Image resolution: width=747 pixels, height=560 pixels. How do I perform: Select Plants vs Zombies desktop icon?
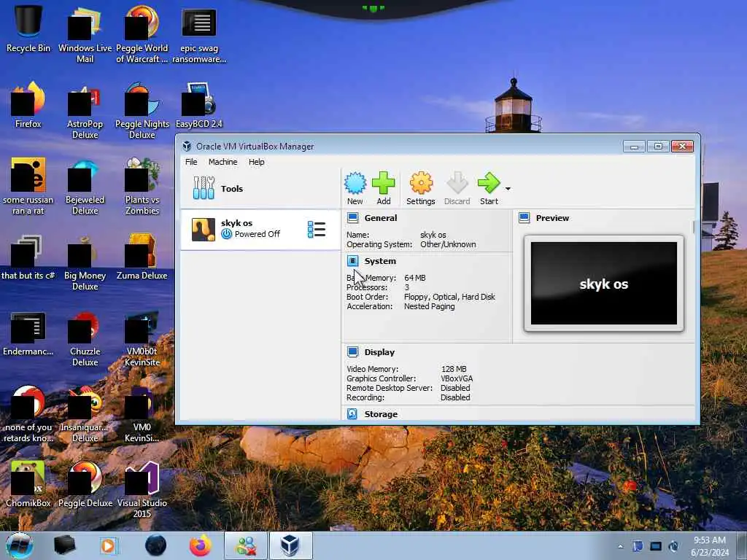click(x=142, y=186)
